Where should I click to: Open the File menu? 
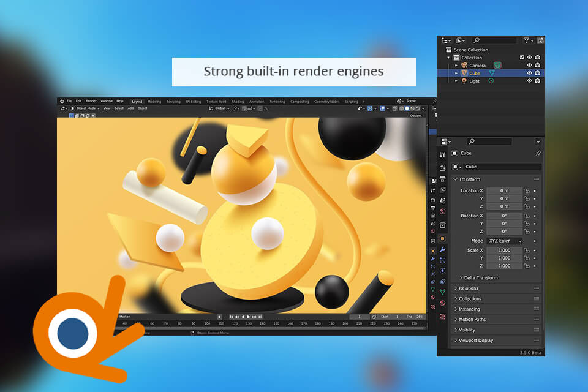point(69,101)
